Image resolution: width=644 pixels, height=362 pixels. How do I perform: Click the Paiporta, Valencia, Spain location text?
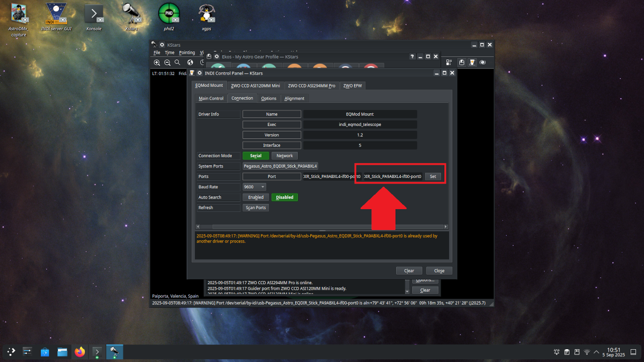click(x=175, y=296)
